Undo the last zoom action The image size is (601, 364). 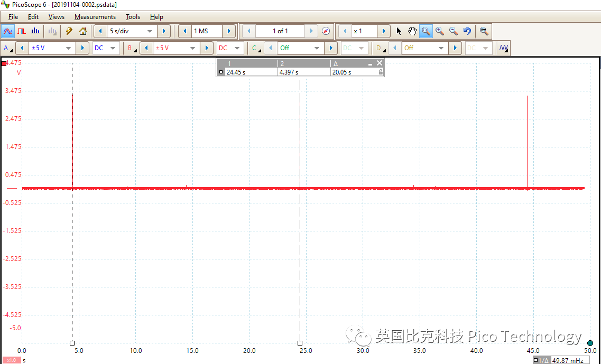pyautogui.click(x=467, y=31)
